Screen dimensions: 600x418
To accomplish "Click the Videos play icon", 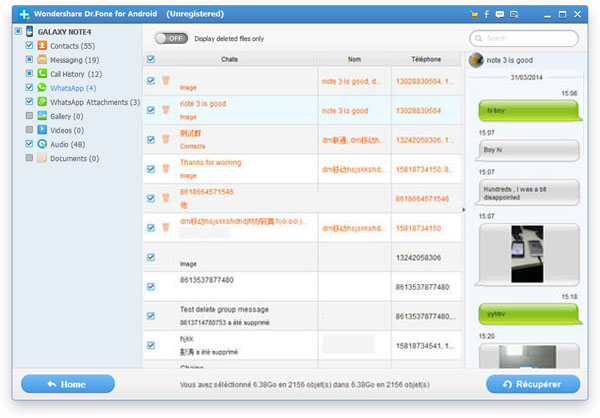I will point(42,130).
